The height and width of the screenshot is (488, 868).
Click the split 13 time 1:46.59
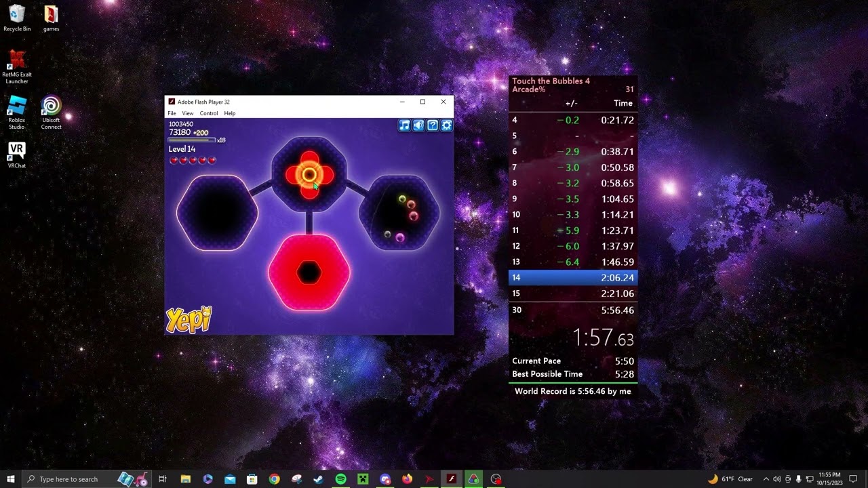point(617,262)
